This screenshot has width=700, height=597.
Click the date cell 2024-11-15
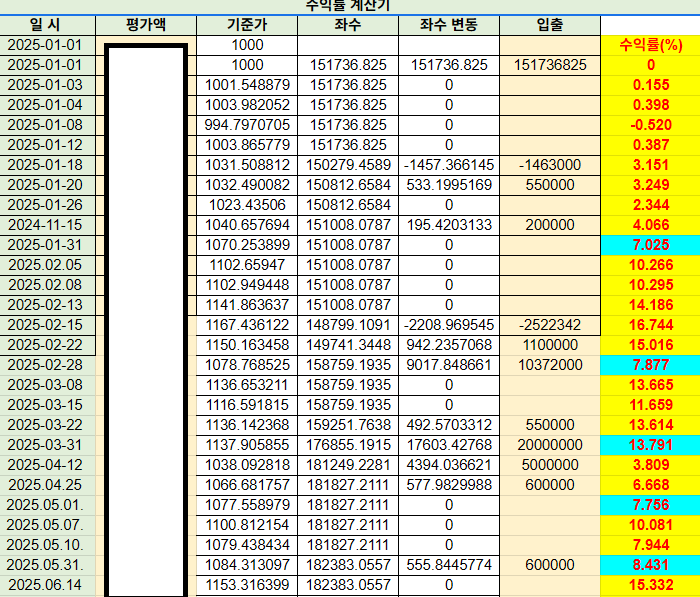pyautogui.click(x=47, y=225)
